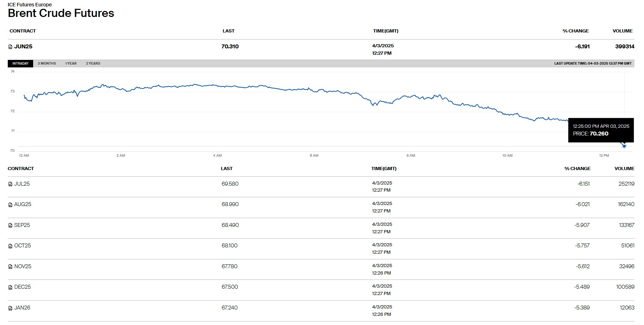The width and height of the screenshot is (644, 325).
Task: Show the 2 Years chart view
Action: [93, 64]
